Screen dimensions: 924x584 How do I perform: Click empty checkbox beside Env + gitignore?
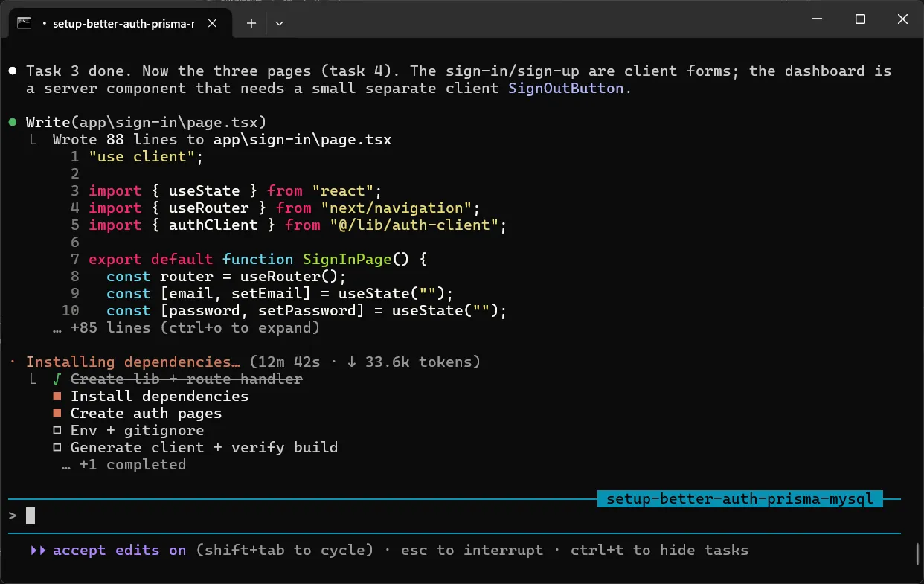click(x=57, y=431)
